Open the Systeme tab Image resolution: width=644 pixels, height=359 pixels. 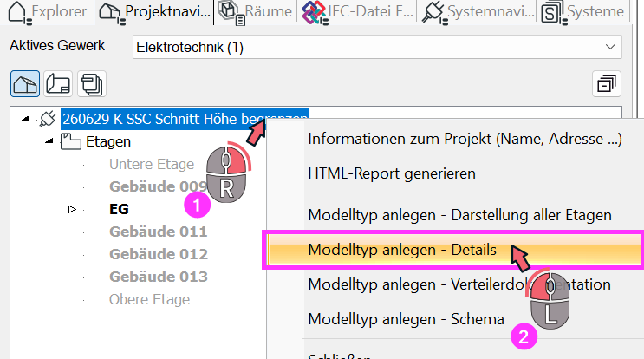click(x=583, y=11)
